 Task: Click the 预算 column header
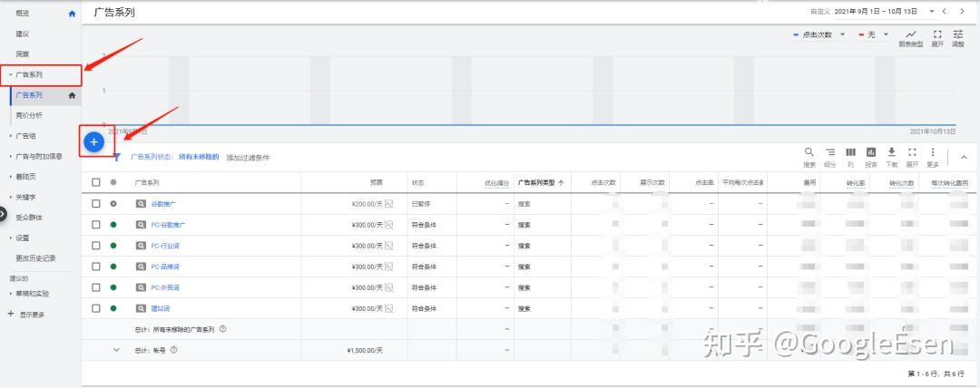(376, 182)
